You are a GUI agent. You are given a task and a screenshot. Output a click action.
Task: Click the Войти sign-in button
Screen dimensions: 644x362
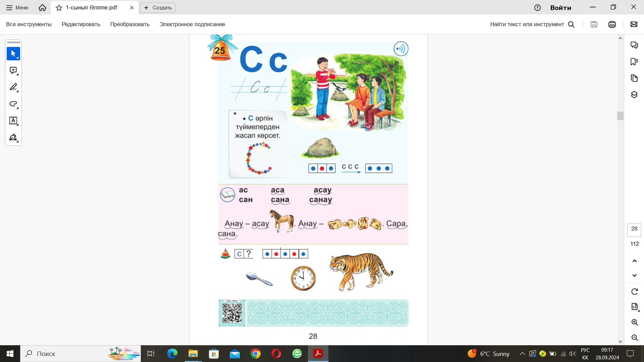click(x=560, y=8)
